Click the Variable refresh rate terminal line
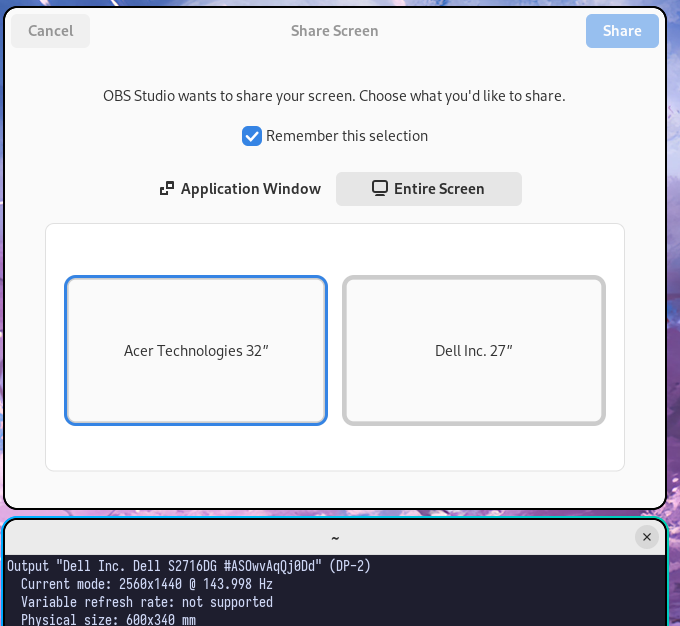Screen dimensions: 680x626 click(x=146, y=602)
